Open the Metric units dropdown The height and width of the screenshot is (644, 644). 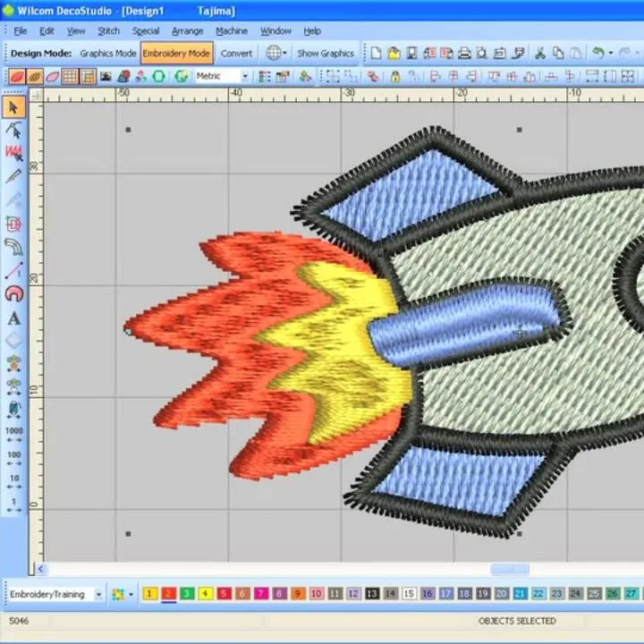(x=245, y=76)
